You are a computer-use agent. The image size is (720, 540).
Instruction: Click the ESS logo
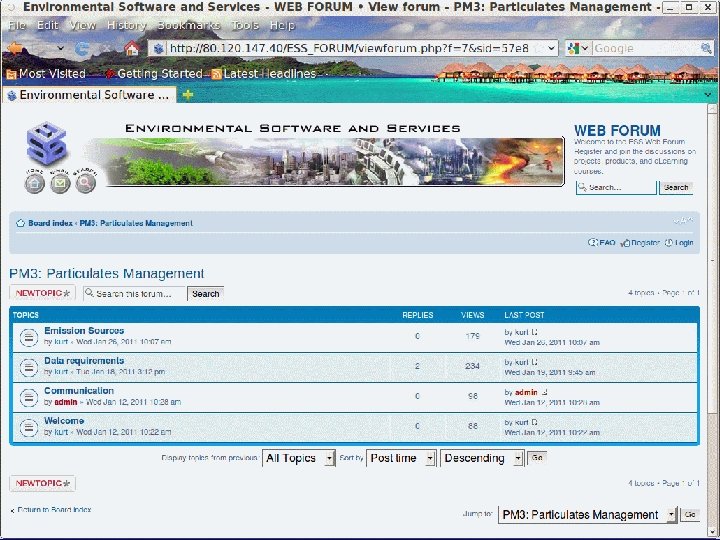coord(46,142)
